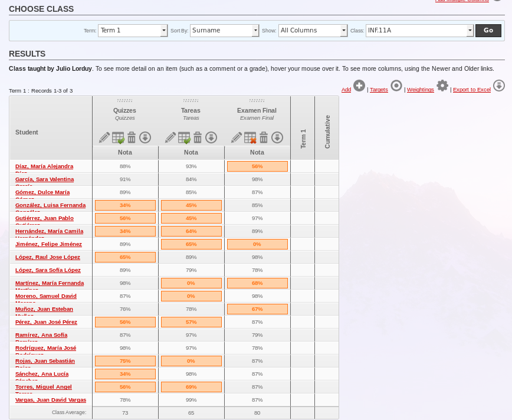Open the Term dropdown showing Term 1

133,31
